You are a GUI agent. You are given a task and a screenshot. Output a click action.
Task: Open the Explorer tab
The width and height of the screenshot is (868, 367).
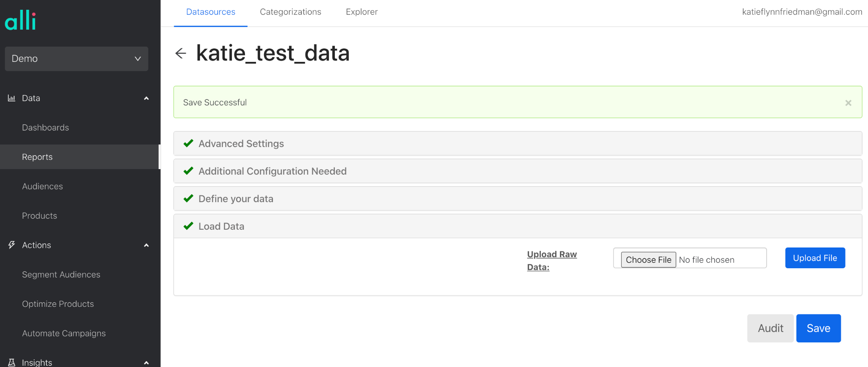pos(362,12)
